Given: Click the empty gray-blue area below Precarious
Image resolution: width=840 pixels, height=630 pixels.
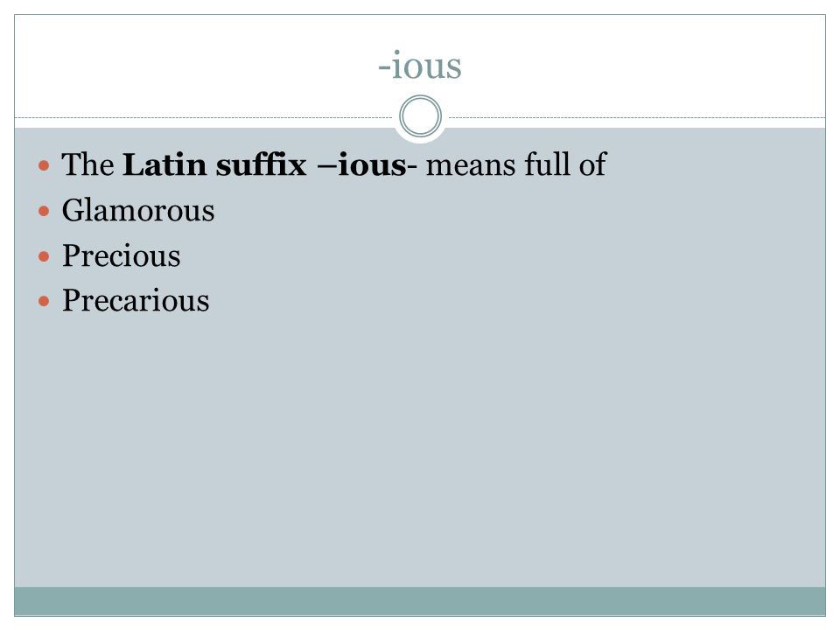Looking at the screenshot, I should pos(420,450).
